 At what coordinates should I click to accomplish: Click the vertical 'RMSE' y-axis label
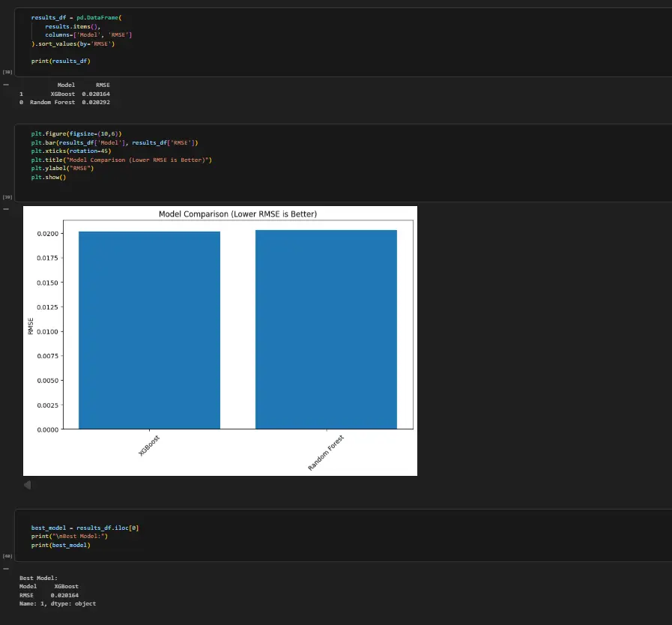click(31, 326)
